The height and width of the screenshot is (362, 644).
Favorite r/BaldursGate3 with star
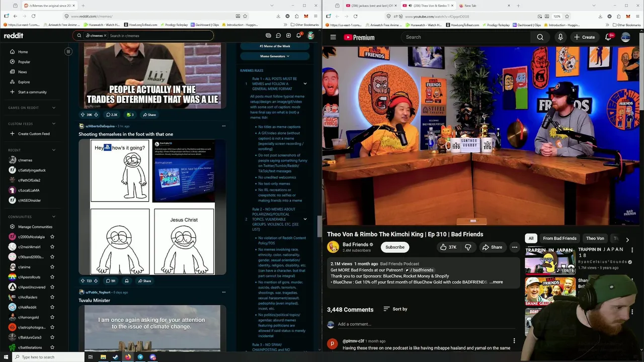[x=52, y=337]
